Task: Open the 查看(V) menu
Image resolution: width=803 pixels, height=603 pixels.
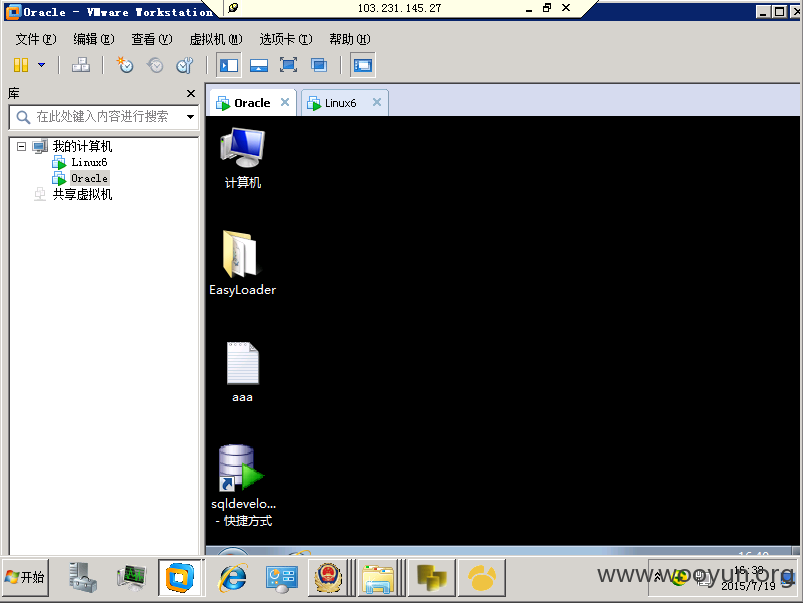Action: (x=152, y=39)
